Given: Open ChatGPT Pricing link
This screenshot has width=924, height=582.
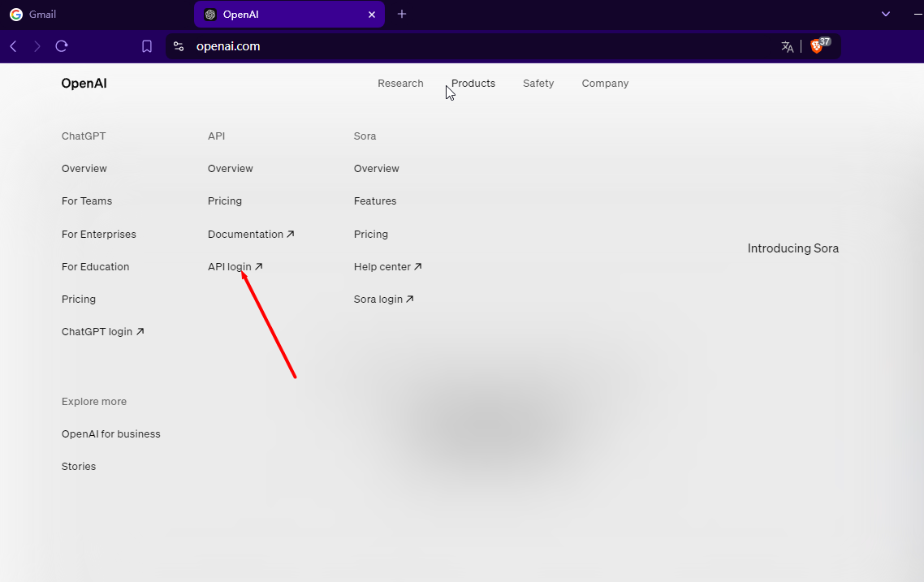Looking at the screenshot, I should click(x=79, y=300).
